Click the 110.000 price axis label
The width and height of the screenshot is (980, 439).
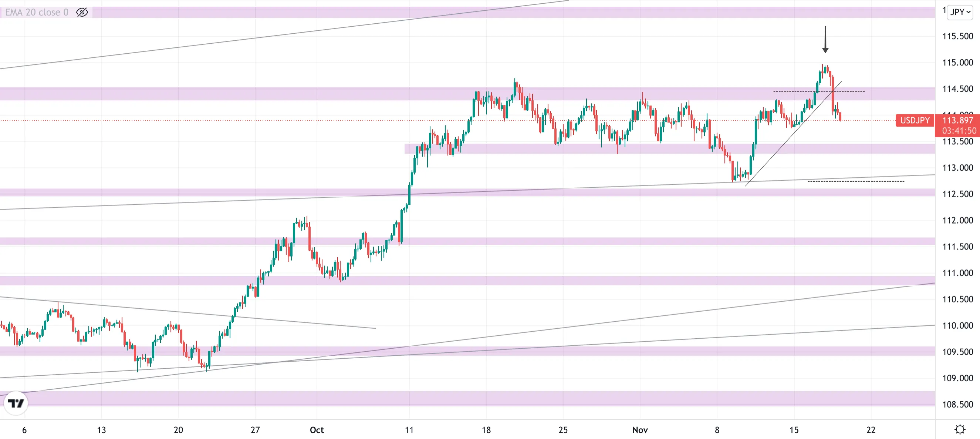(957, 325)
